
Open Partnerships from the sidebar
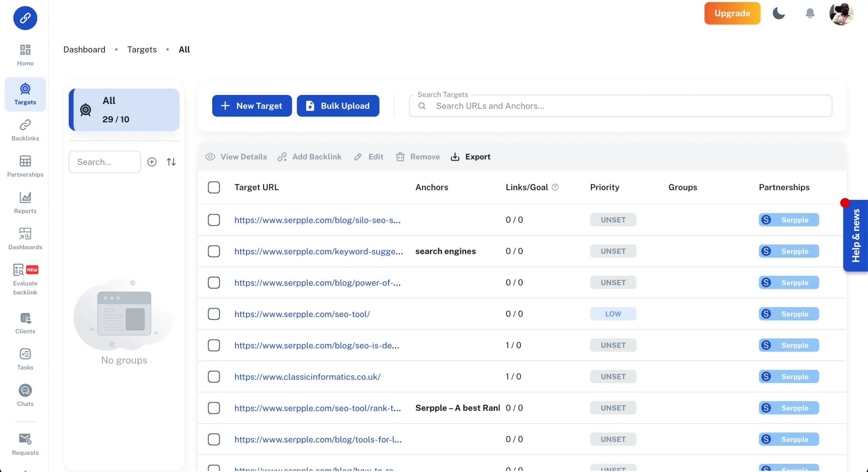[25, 166]
